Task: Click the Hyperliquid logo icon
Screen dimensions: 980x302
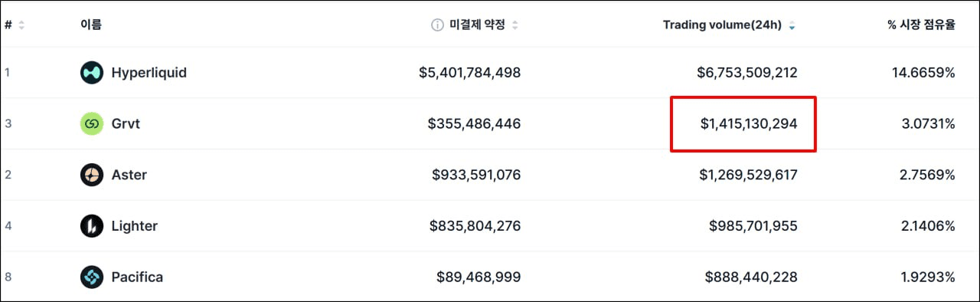Action: 92,73
